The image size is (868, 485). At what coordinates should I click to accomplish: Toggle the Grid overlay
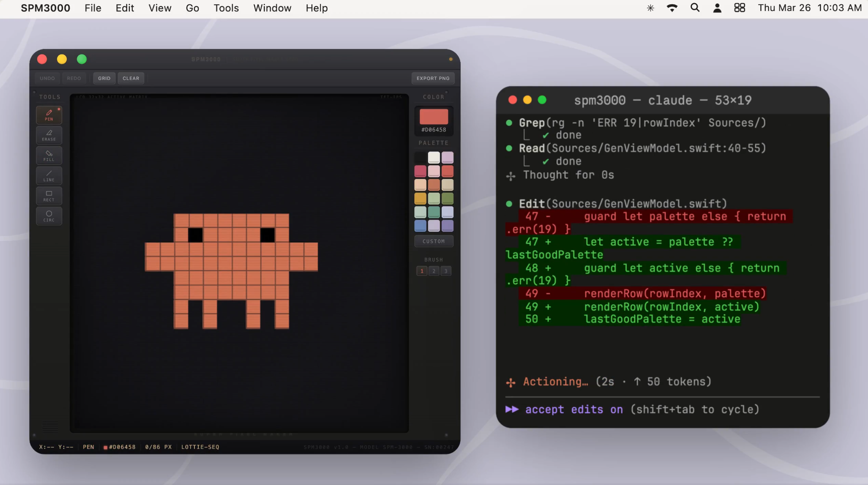(104, 78)
